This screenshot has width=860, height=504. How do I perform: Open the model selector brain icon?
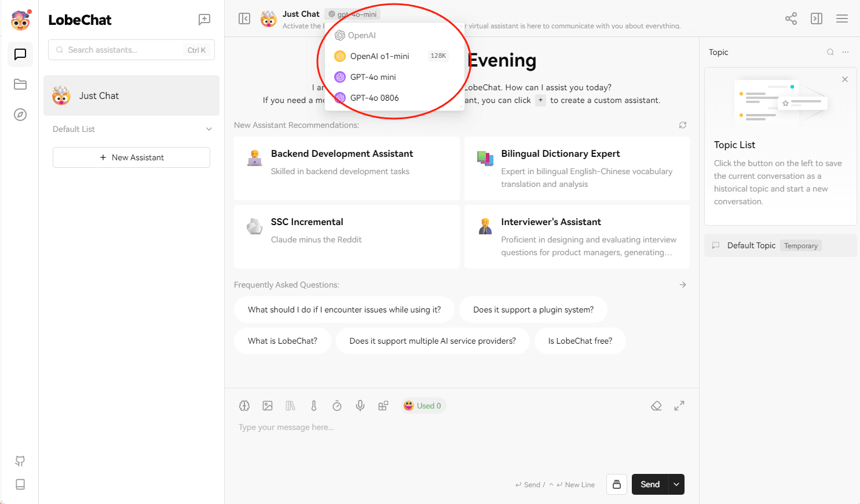(244, 406)
